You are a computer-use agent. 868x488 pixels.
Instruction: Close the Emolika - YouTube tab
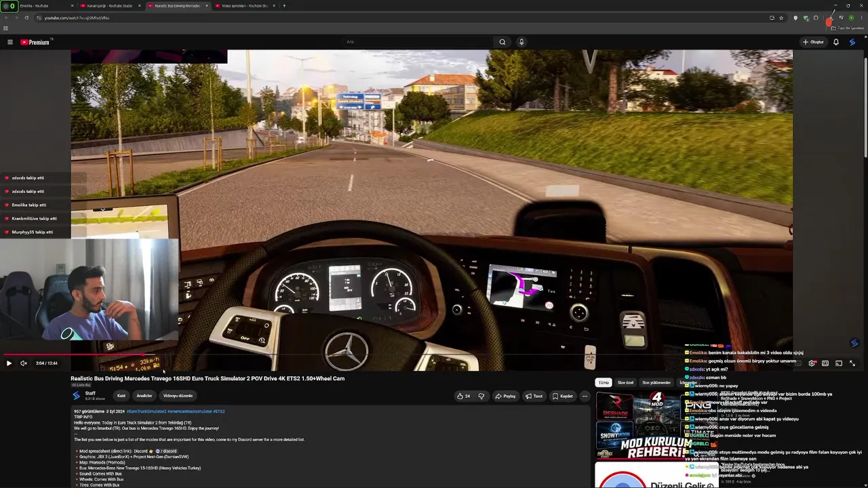point(72,5)
